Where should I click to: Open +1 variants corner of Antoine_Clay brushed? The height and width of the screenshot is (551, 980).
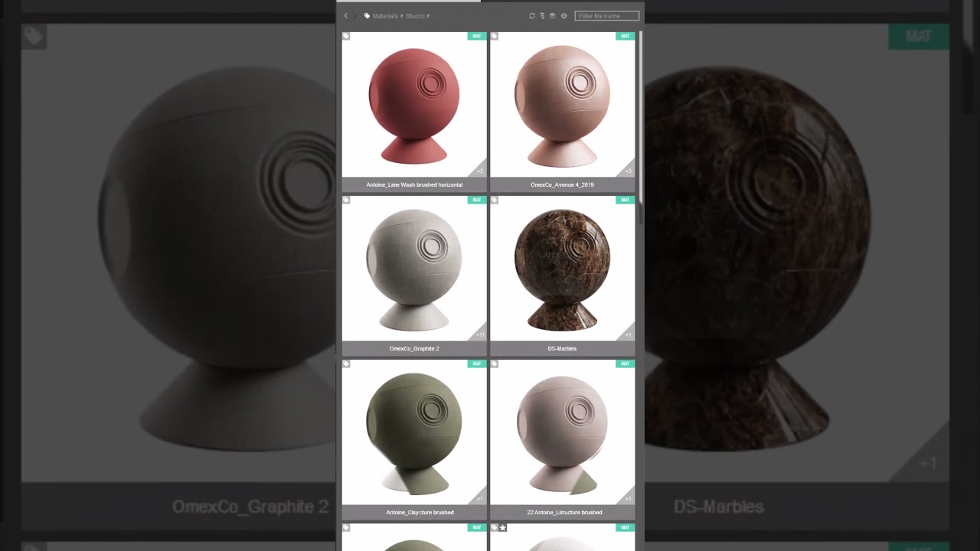[479, 497]
